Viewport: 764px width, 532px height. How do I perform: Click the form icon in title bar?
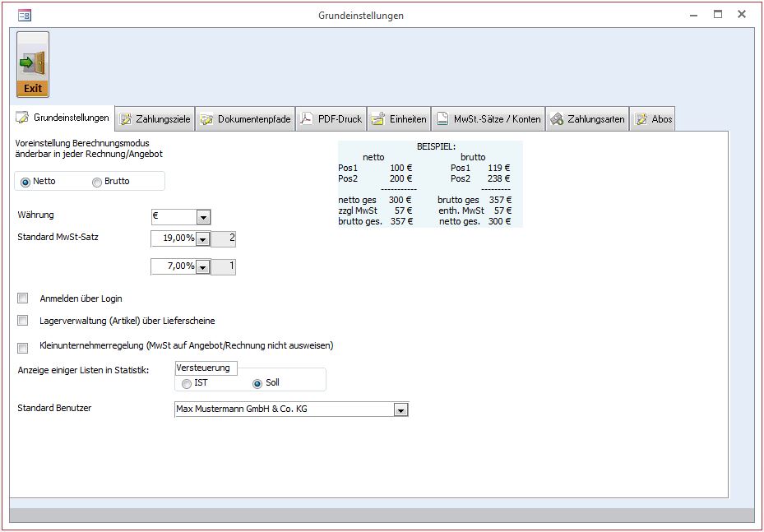click(25, 15)
